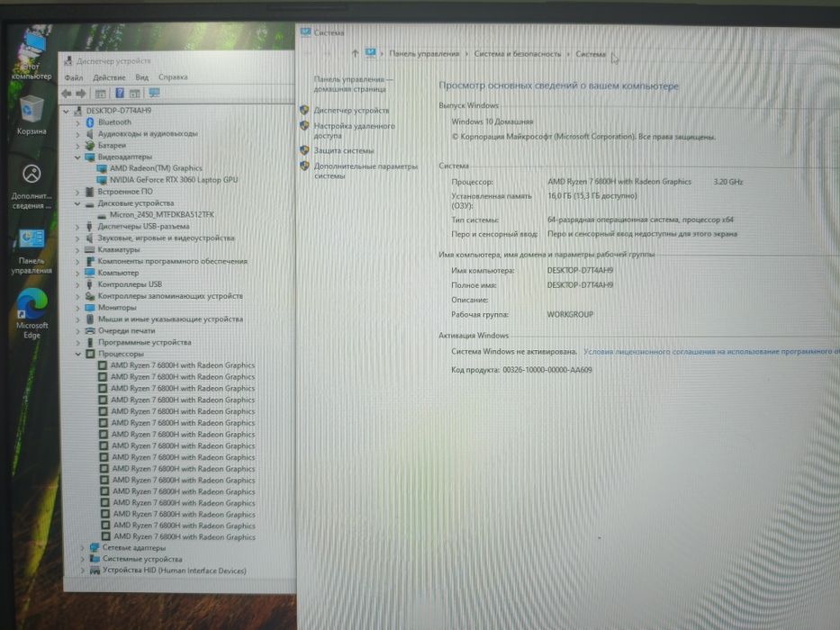Click the Батареи category icon
This screenshot has width=840, height=630.
point(90,145)
